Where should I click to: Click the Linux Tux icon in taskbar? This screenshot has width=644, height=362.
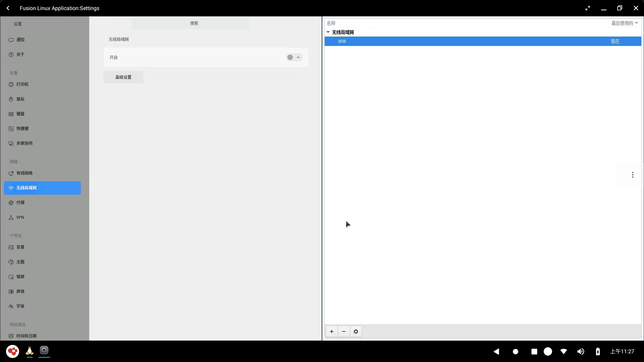[x=29, y=351]
